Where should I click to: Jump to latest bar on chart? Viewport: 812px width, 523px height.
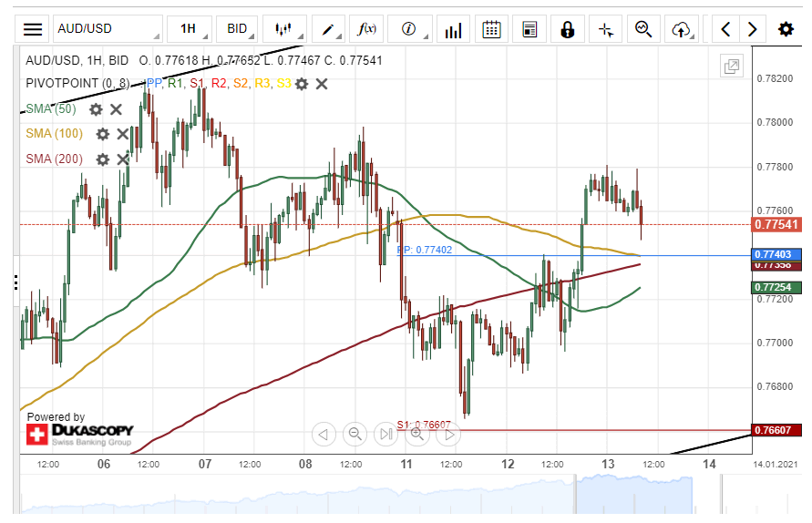tap(386, 434)
